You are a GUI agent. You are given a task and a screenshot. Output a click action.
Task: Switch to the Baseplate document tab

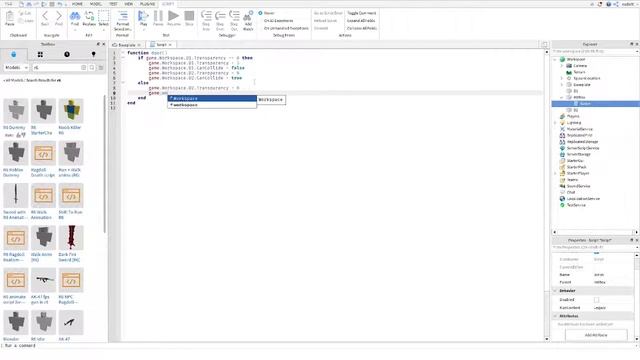click(126, 44)
